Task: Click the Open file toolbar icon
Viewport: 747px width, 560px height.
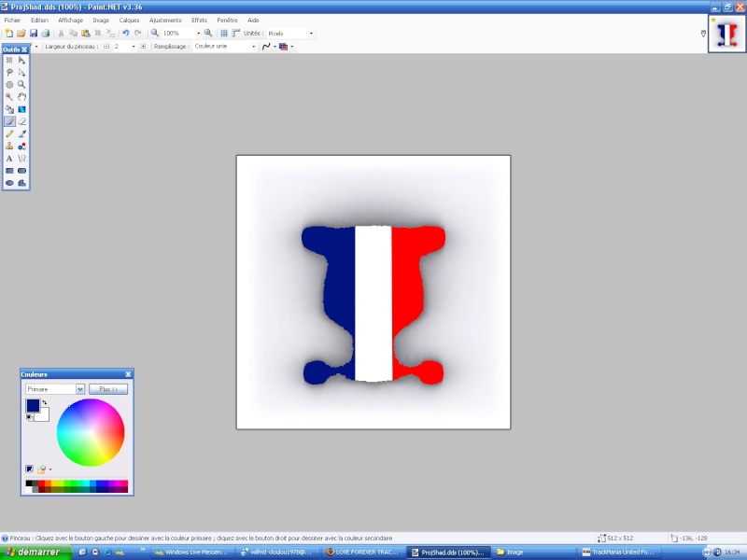Action: click(x=21, y=34)
